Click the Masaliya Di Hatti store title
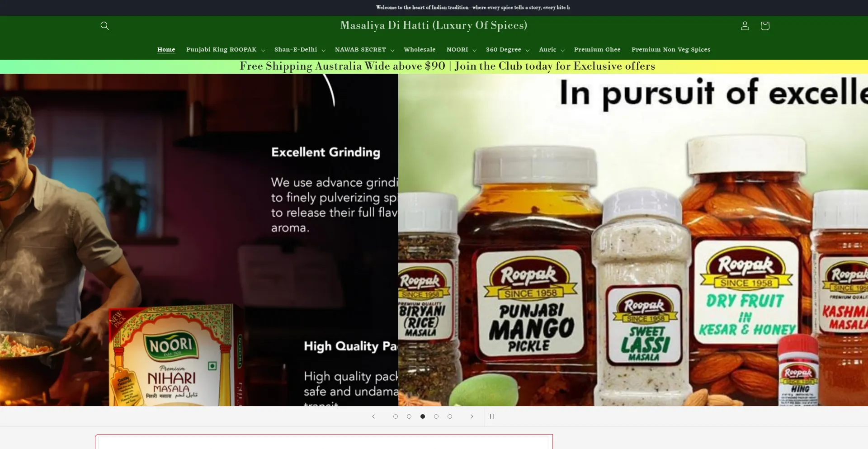Viewport: 868px width, 449px height. 434,25
